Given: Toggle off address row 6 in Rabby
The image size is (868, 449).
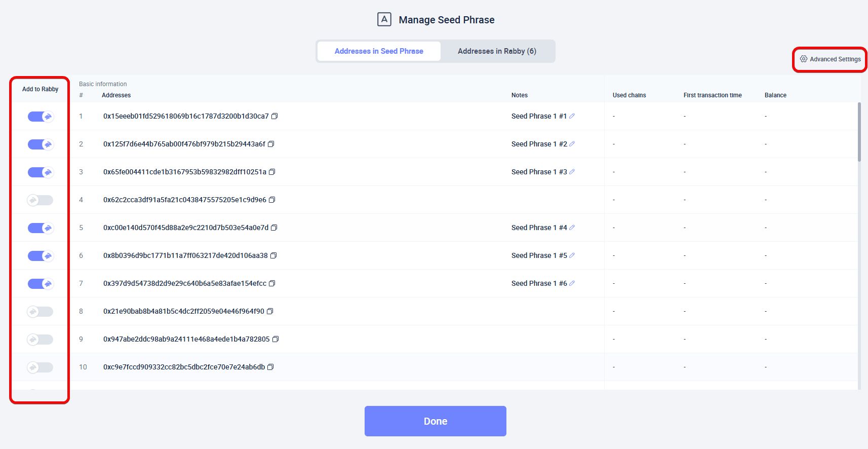Looking at the screenshot, I should [x=41, y=256].
